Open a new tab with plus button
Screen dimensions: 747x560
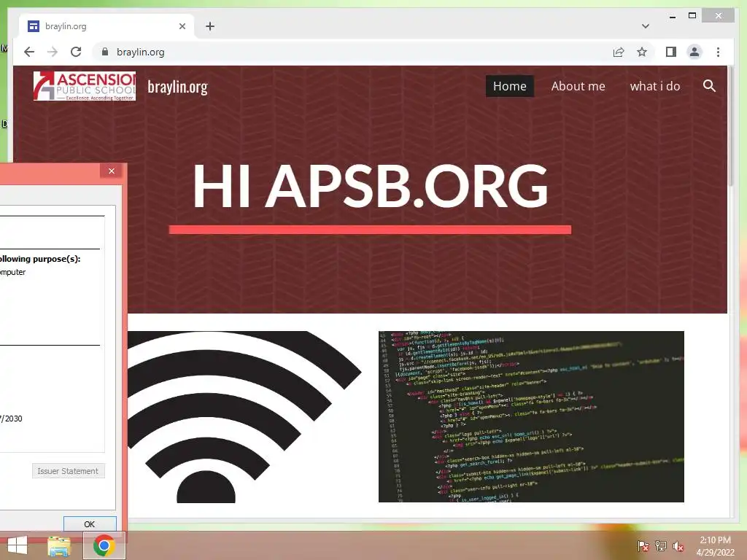(x=210, y=26)
